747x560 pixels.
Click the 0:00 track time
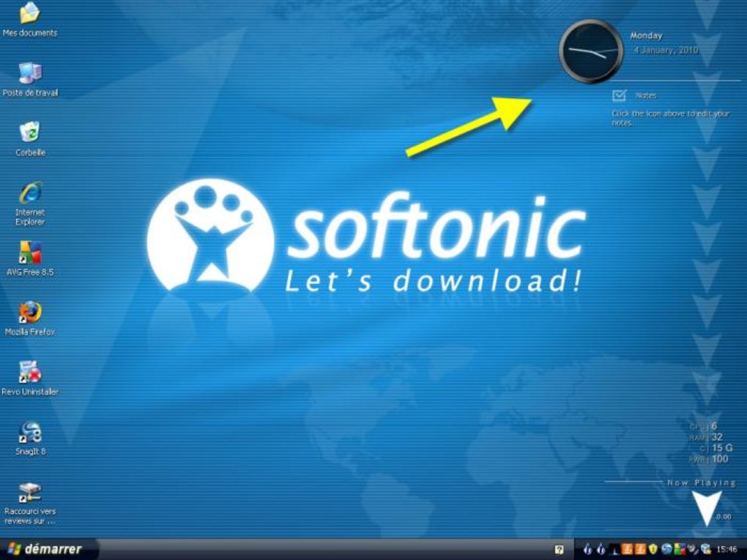724,517
